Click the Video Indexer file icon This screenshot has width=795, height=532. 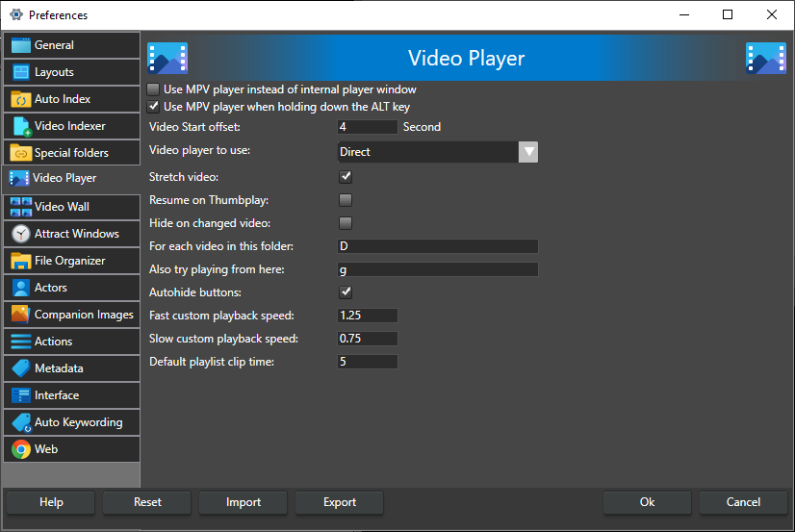(x=20, y=126)
